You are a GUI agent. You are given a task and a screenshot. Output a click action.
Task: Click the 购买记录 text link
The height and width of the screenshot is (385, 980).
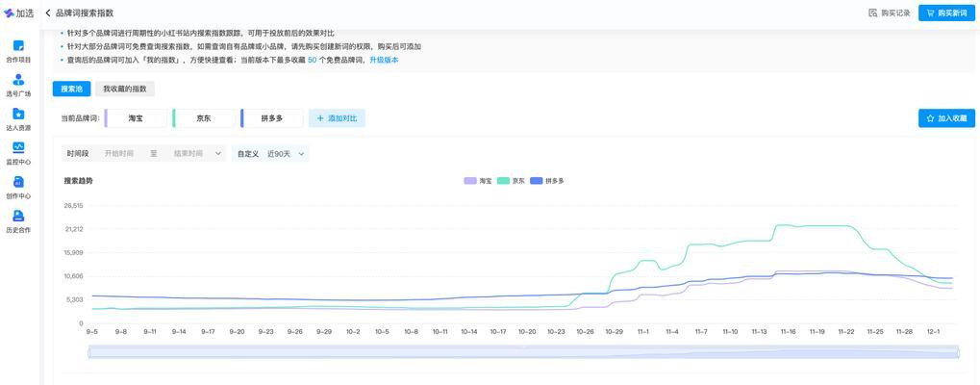click(895, 13)
